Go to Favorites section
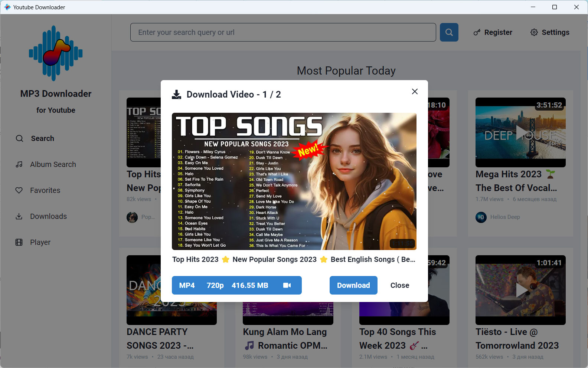The width and height of the screenshot is (588, 368). (x=45, y=190)
